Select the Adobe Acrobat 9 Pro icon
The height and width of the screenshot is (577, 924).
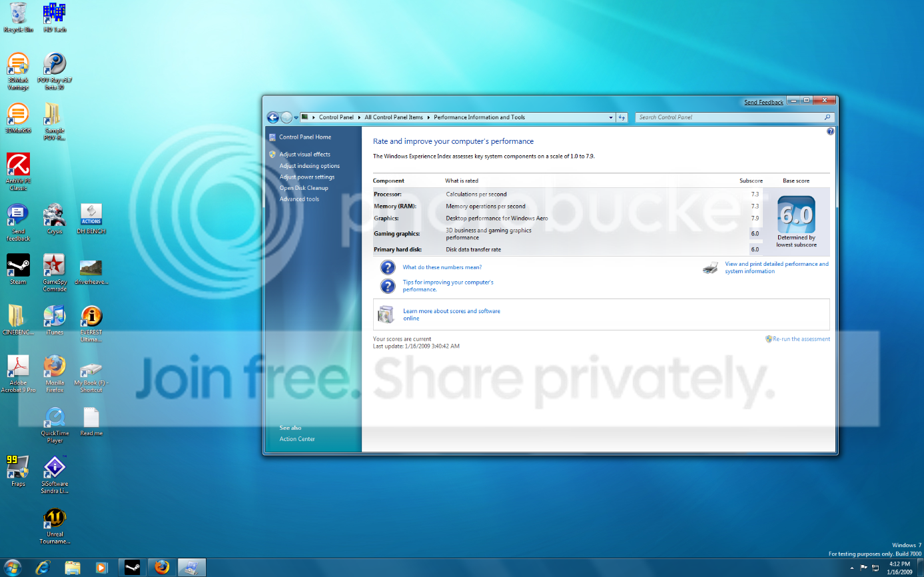pyautogui.click(x=18, y=374)
